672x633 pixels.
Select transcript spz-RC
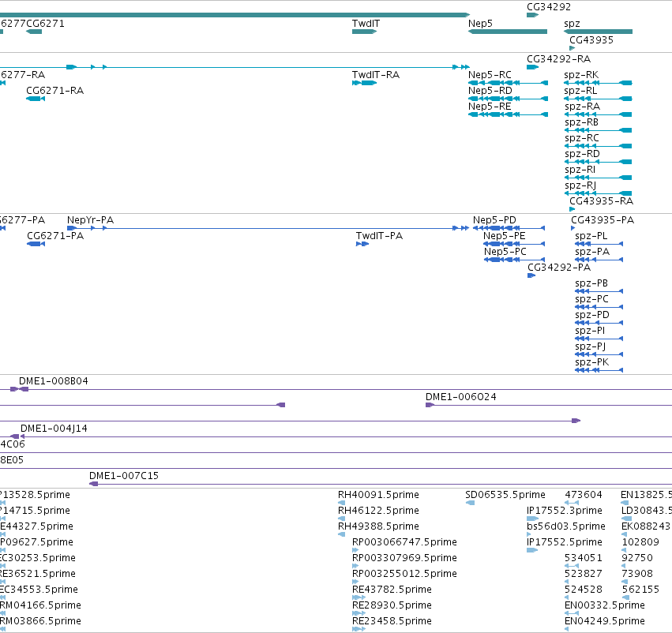pyautogui.click(x=599, y=146)
